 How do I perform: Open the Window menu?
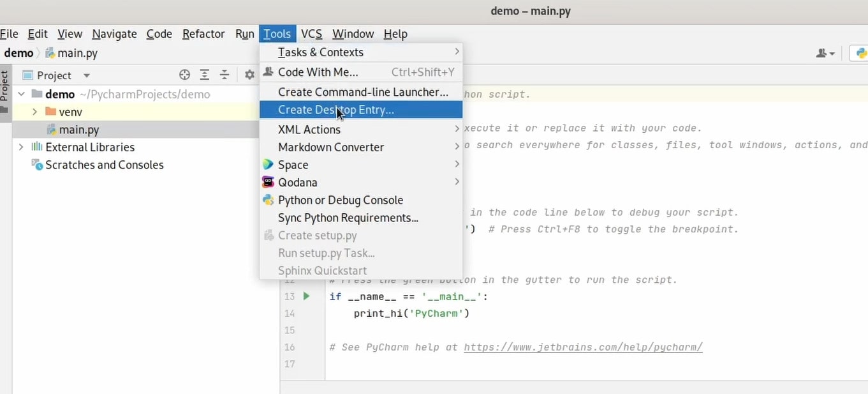353,34
